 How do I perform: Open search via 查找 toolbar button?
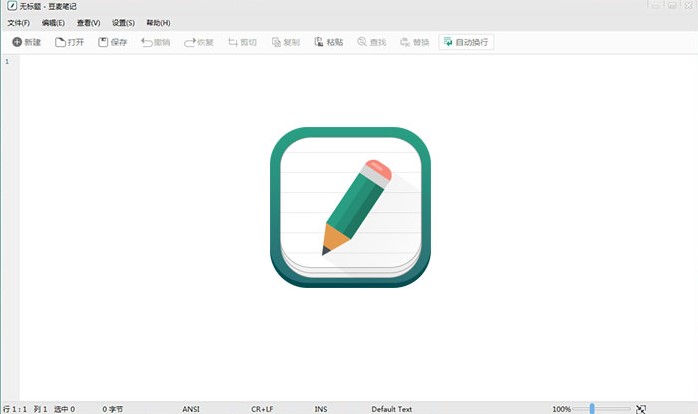click(372, 42)
